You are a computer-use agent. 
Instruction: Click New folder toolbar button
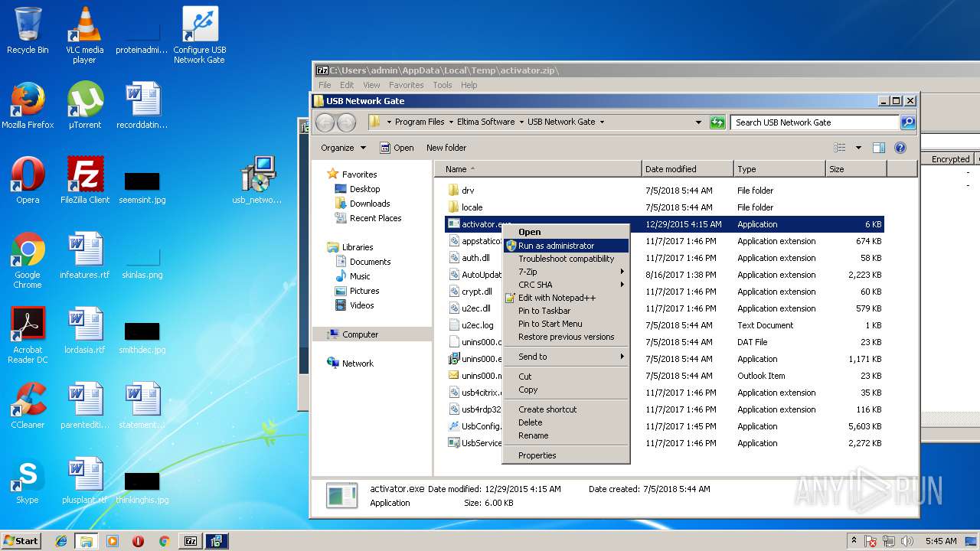click(446, 148)
